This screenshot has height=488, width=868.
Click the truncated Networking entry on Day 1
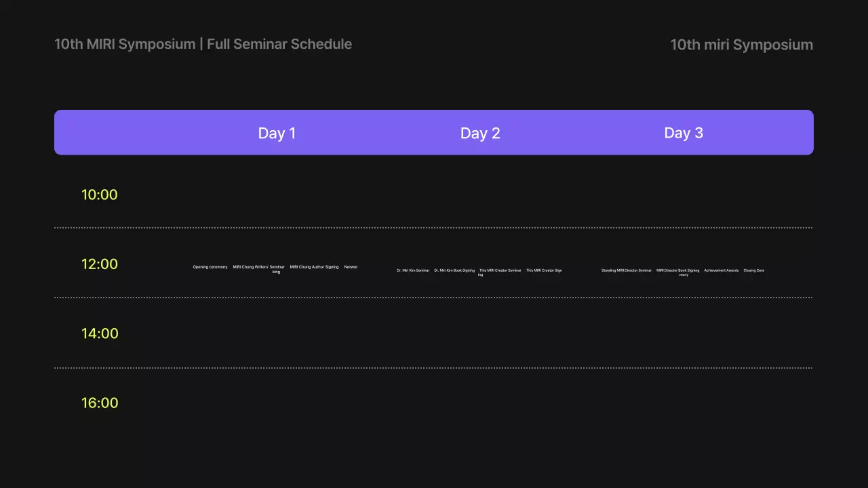(351, 267)
